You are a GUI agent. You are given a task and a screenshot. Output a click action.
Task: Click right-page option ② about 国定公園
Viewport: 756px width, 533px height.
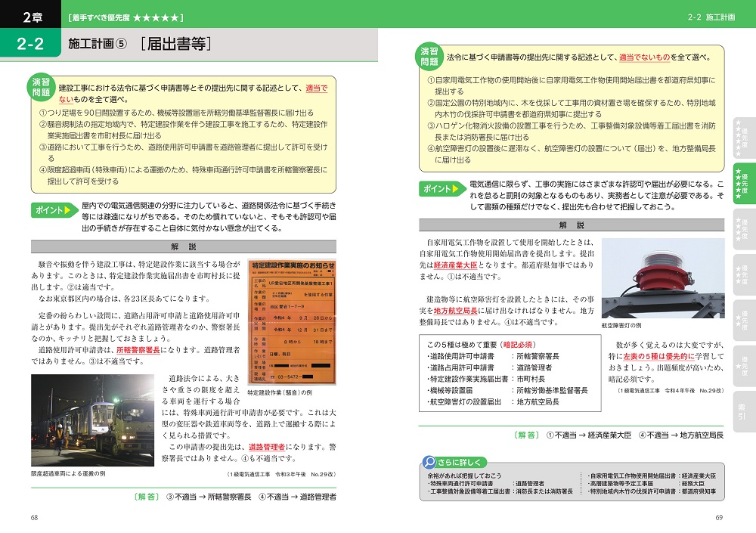[x=572, y=109]
